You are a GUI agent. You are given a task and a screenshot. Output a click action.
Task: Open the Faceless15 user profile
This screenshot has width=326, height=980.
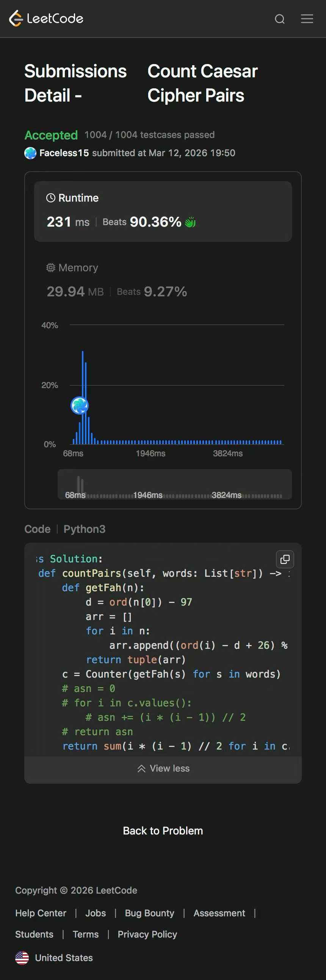tap(64, 153)
